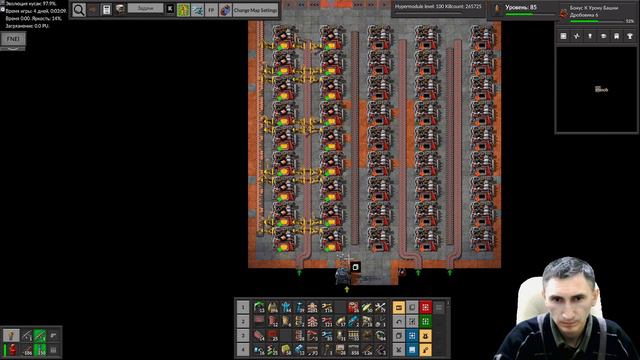Pick the yellow-green item with count 58 in row 4
This screenshot has height=360, width=640.
[x=286, y=350]
